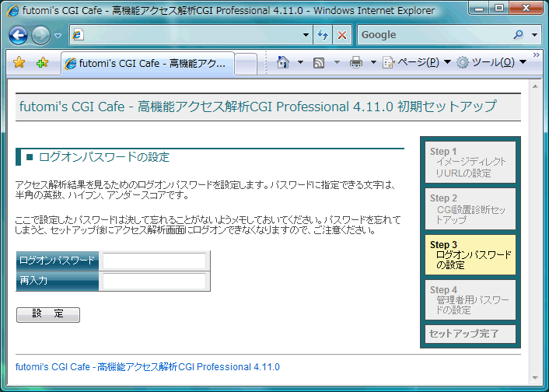Image resolution: width=549 pixels, height=392 pixels.
Task: Expand the address bar history dropdown
Action: pyautogui.click(x=306, y=35)
